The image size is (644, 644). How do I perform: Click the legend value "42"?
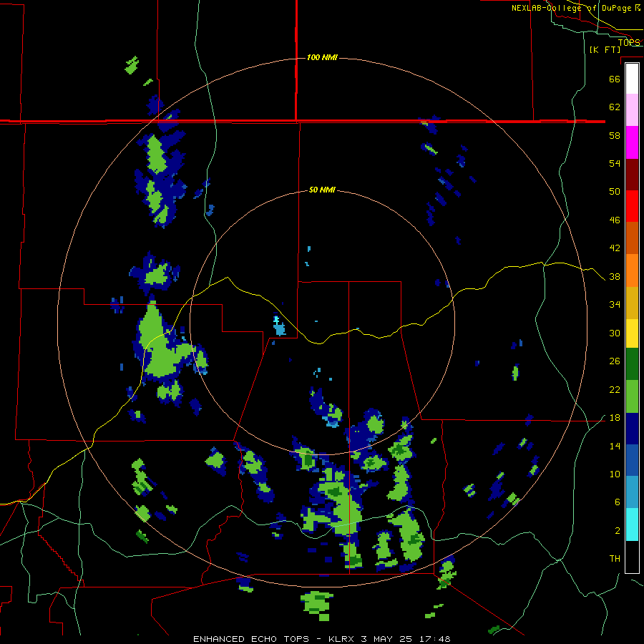615,248
